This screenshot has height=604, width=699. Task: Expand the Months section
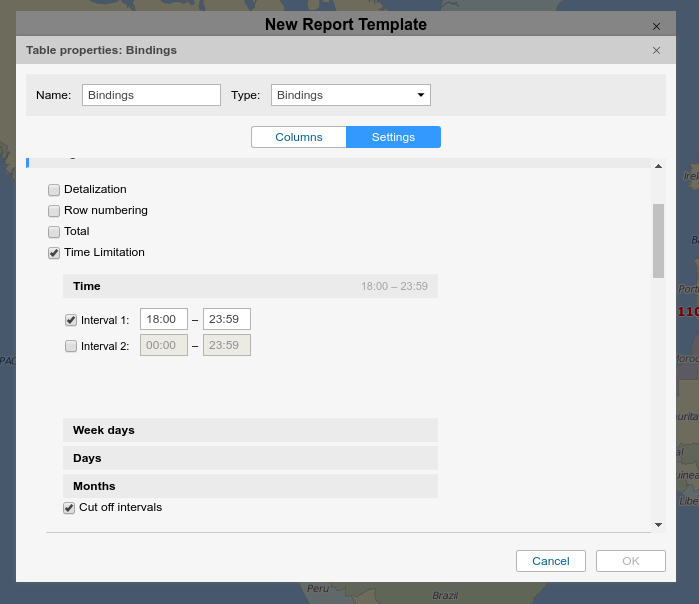[250, 486]
